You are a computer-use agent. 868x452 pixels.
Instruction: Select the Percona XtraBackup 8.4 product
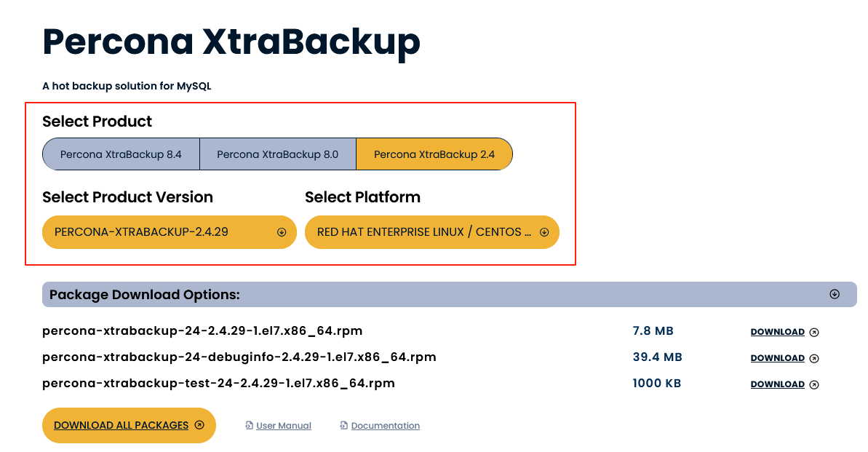click(x=121, y=154)
